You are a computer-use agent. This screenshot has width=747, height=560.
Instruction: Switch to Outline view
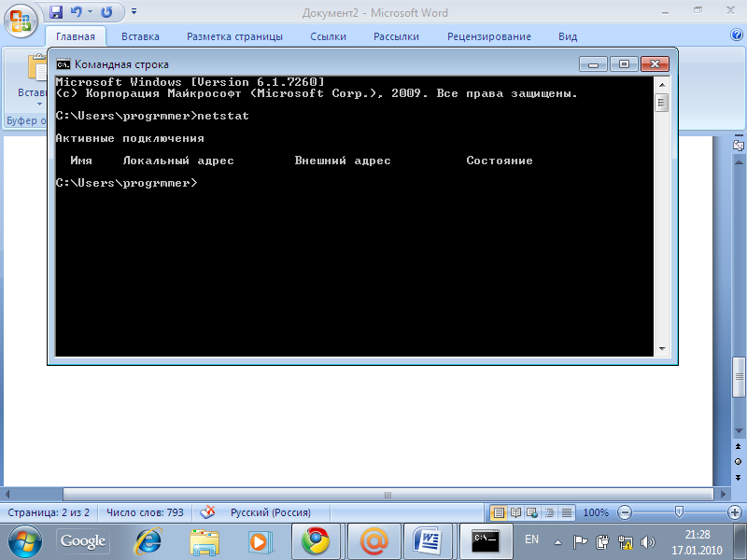[549, 512]
